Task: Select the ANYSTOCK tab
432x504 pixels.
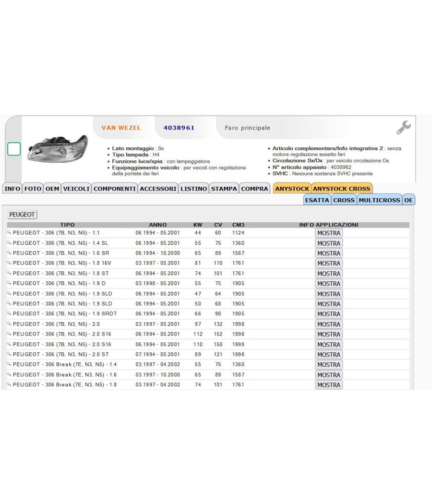Action: [292, 189]
